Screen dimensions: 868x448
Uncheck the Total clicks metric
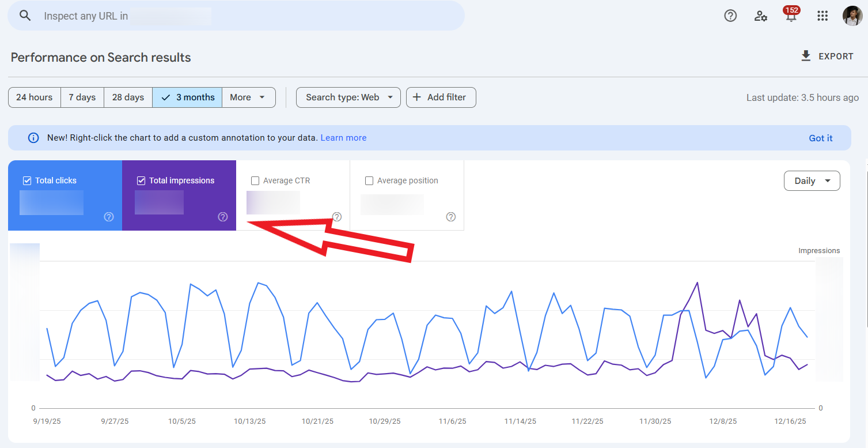(x=27, y=180)
